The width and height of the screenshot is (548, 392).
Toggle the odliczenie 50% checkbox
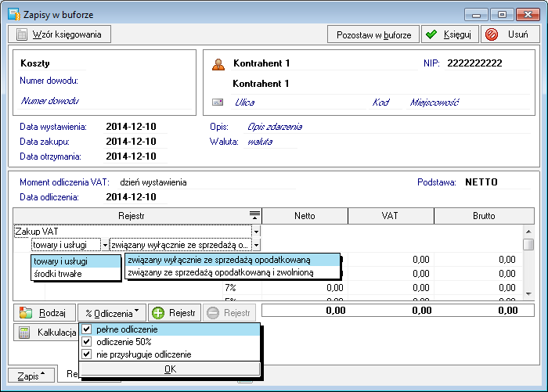click(x=87, y=341)
